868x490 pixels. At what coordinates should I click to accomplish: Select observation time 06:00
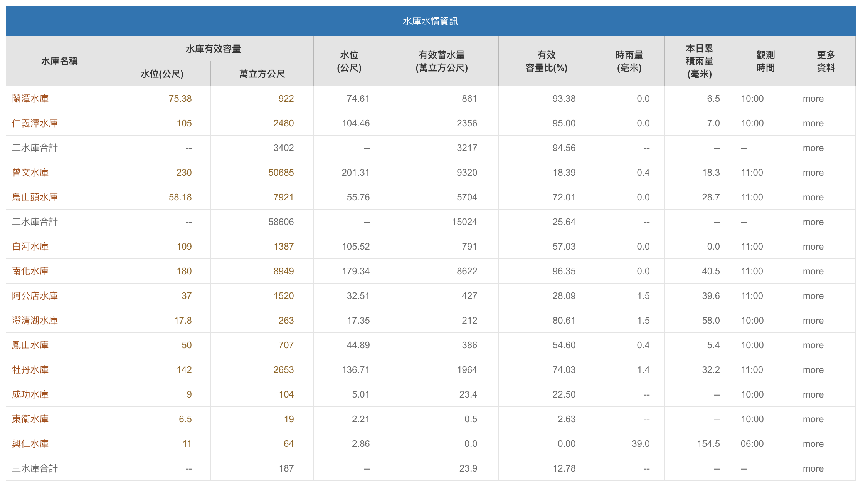[752, 444]
